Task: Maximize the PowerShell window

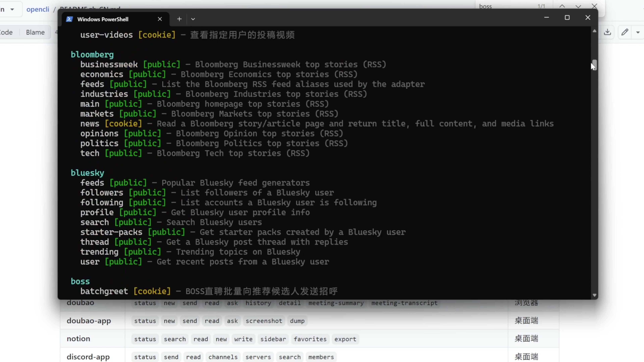Action: point(567,18)
